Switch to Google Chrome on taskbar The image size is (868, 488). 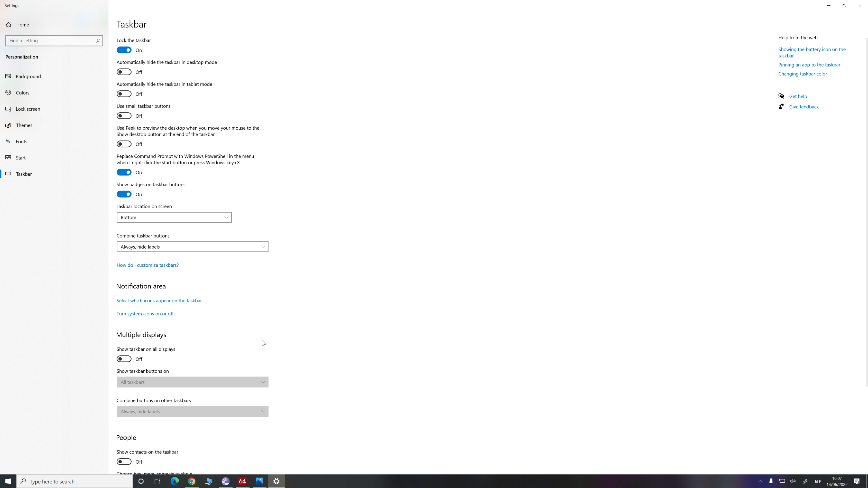(192, 481)
